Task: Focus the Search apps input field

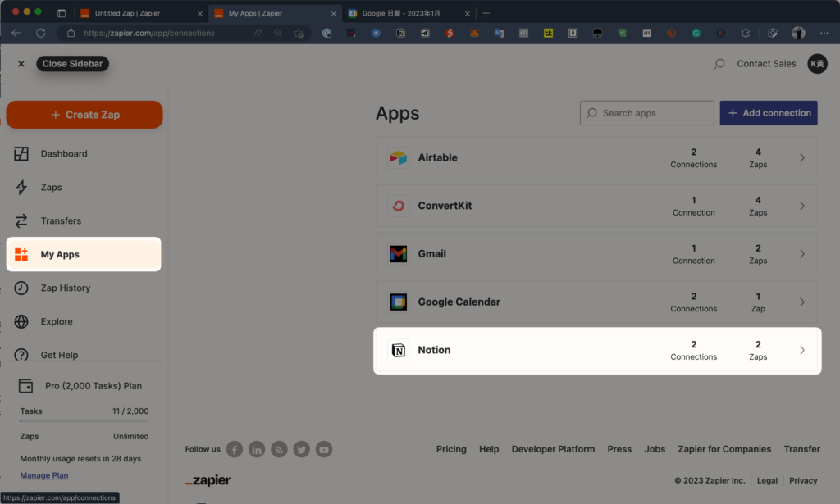Action: 646,113
